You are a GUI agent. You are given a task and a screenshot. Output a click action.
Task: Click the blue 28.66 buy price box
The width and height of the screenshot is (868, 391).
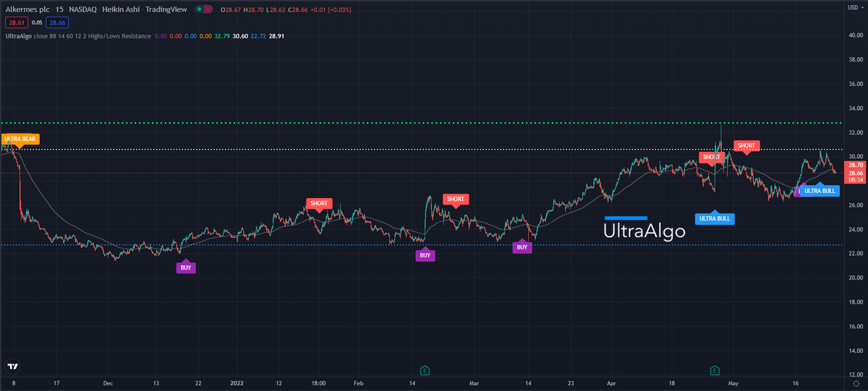[x=56, y=22]
